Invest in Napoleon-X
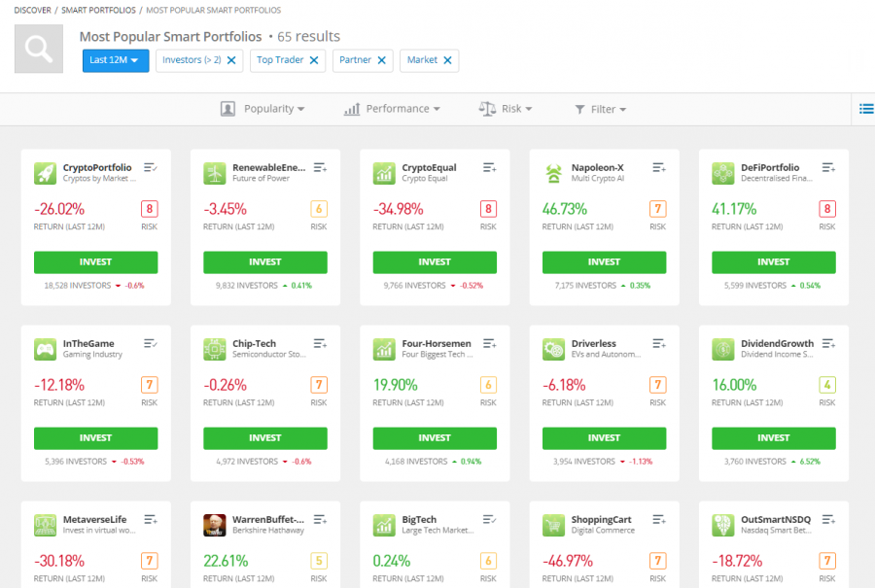The width and height of the screenshot is (875, 588). (x=605, y=262)
